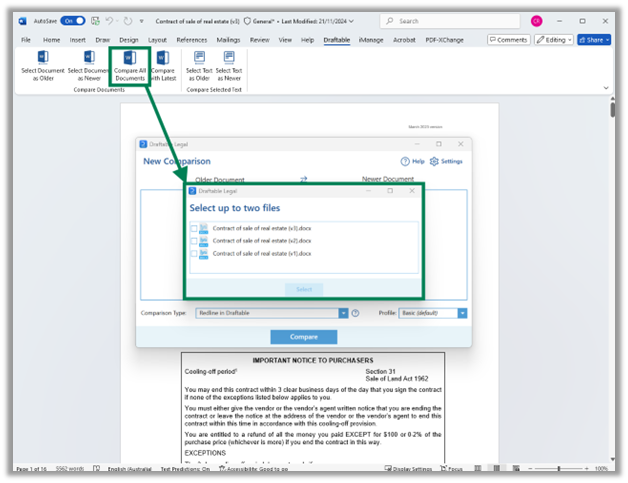Click the Undo arrow icon
The image size is (628, 483).
tap(109, 21)
